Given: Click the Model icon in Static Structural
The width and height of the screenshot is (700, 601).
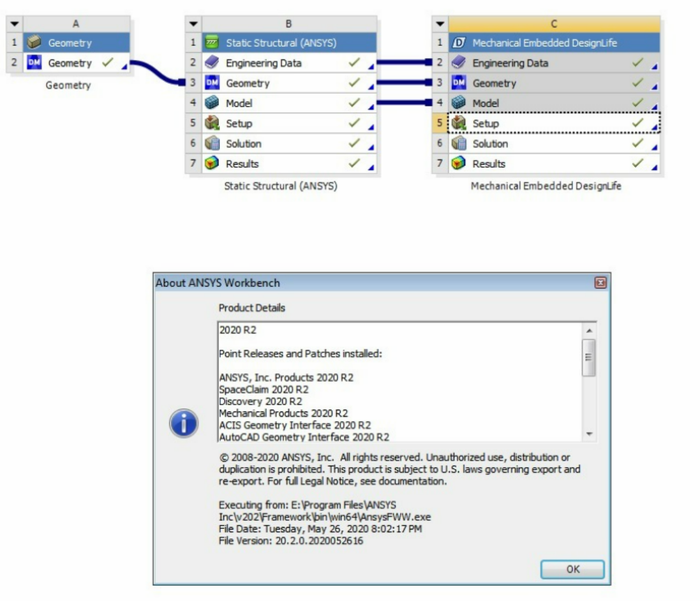Looking at the screenshot, I should pos(212,103).
